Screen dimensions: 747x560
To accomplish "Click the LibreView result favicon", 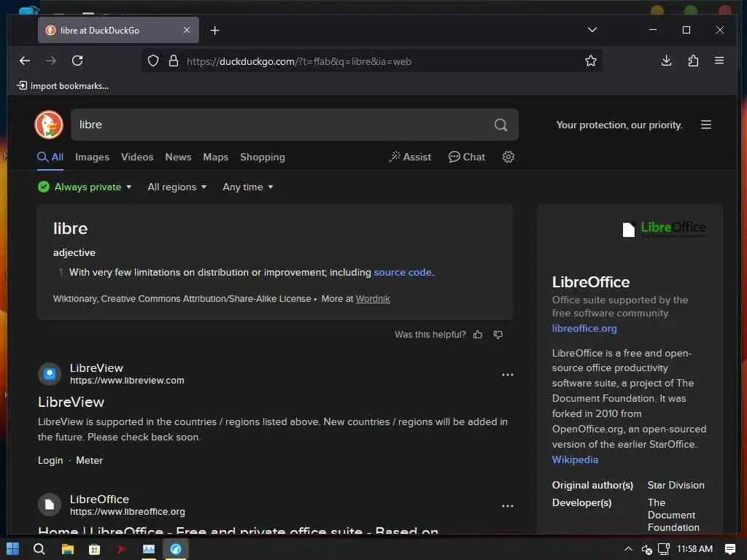I will coord(50,374).
